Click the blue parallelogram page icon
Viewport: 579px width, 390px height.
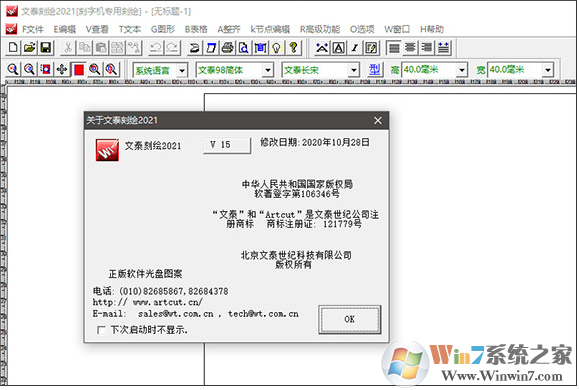tap(211, 48)
